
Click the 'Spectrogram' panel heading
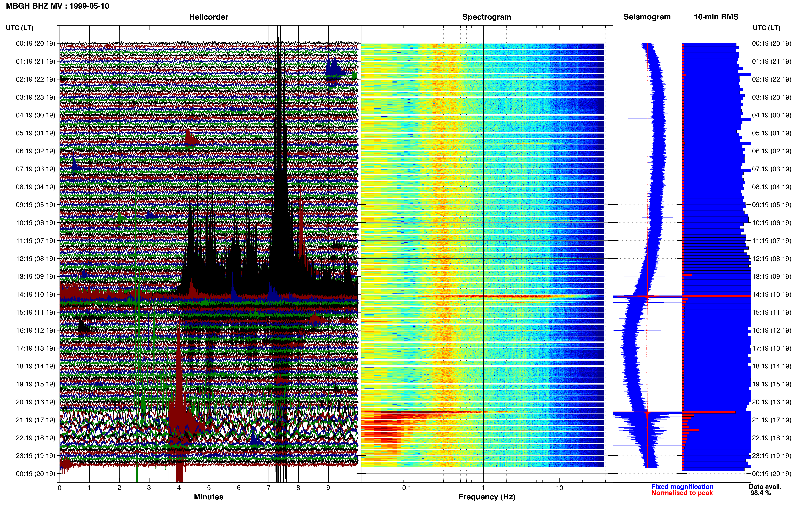point(487,17)
